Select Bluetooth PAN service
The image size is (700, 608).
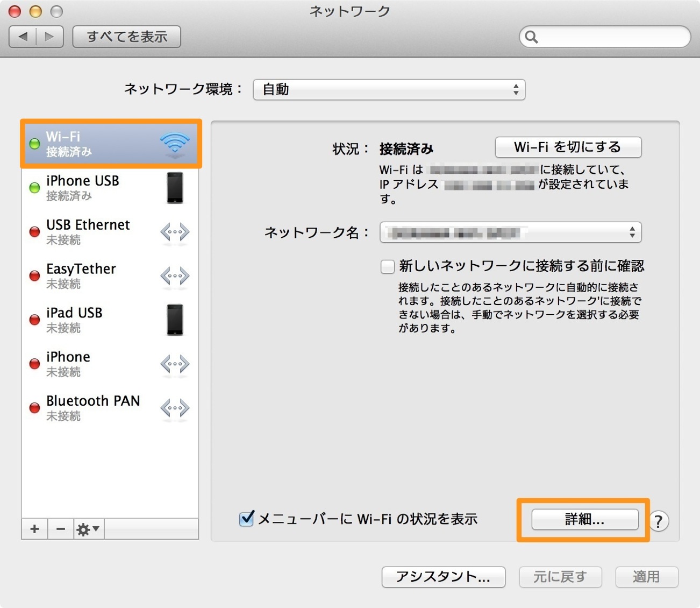pyautogui.click(x=110, y=408)
